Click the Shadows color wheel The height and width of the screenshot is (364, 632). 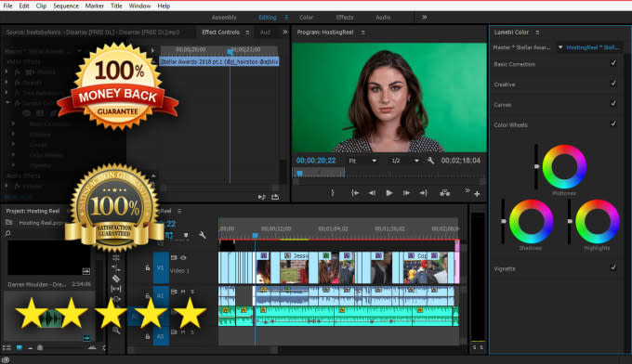coord(532,221)
